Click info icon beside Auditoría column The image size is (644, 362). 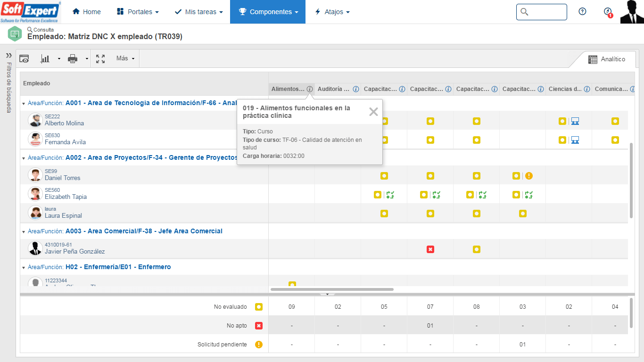(x=356, y=89)
